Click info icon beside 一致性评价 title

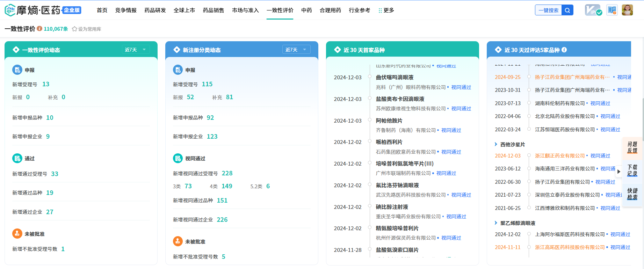39,29
